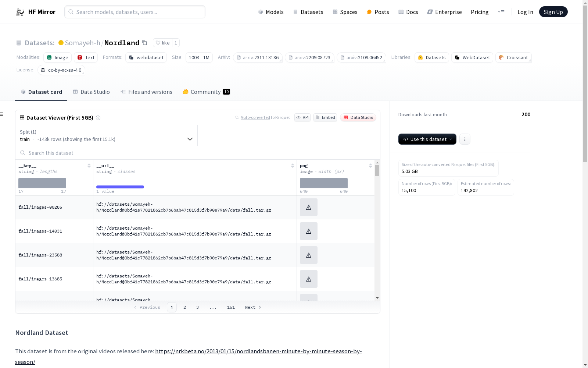Click the table scrollbar down arrow

tap(377, 298)
